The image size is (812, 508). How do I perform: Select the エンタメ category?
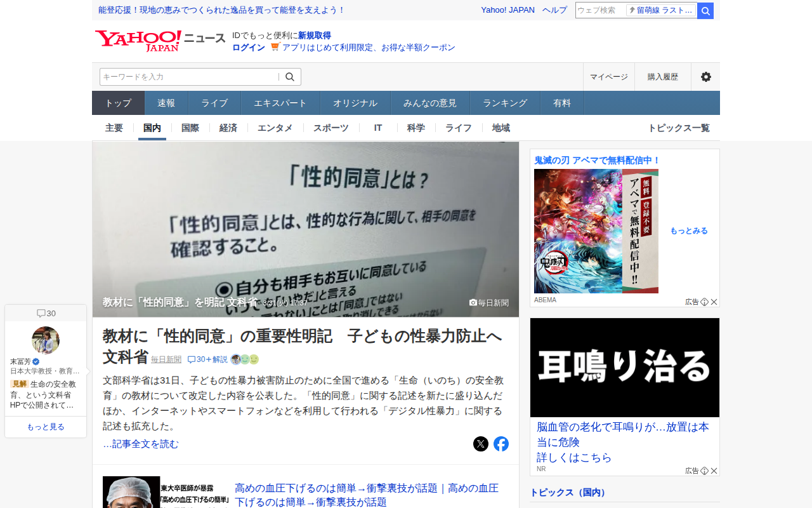pos(275,128)
